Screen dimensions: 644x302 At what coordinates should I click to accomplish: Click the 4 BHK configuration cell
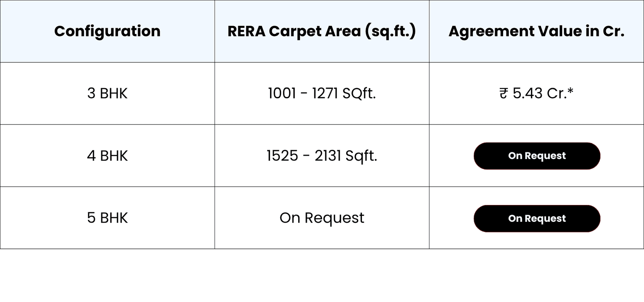107,156
